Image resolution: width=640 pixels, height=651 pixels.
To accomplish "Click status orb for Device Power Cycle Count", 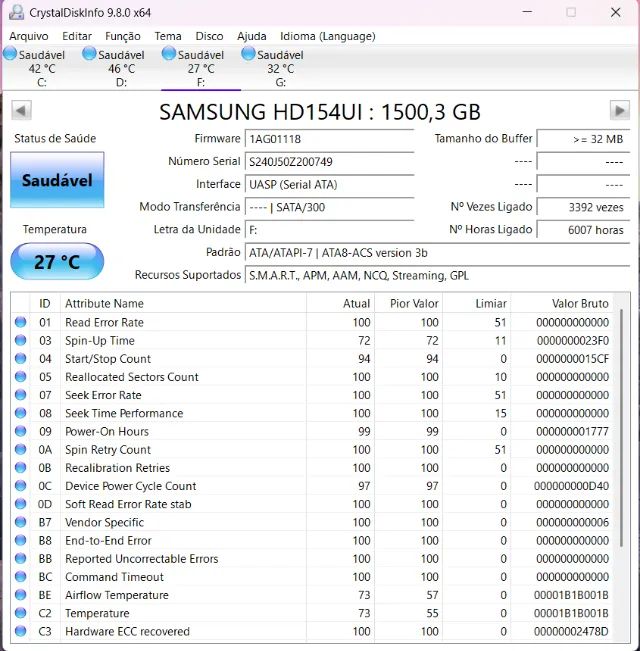I will [20, 485].
